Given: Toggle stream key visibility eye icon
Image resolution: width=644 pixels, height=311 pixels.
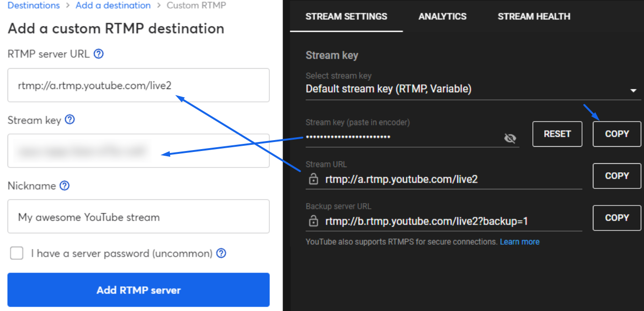Looking at the screenshot, I should [x=510, y=138].
